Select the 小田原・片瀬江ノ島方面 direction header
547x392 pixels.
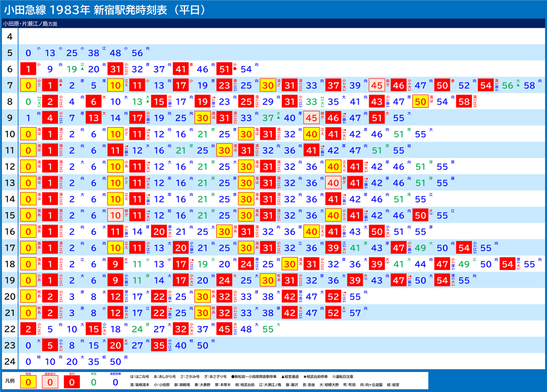[31, 23]
